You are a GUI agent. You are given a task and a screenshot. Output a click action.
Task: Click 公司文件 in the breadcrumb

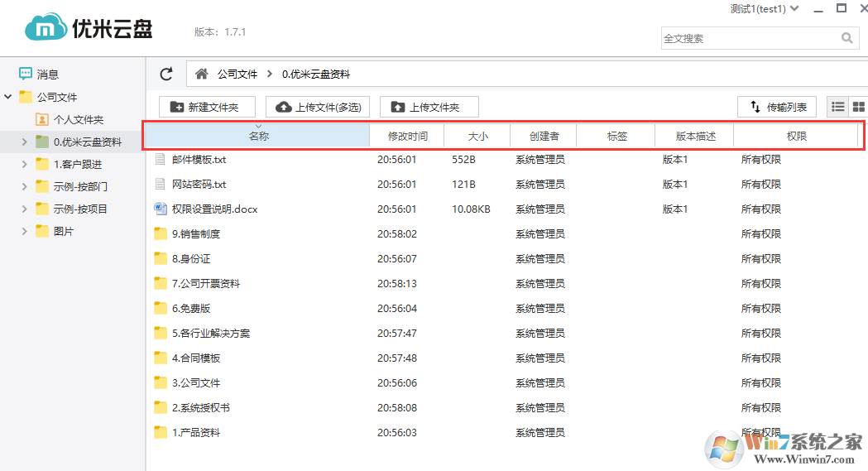tap(237, 74)
